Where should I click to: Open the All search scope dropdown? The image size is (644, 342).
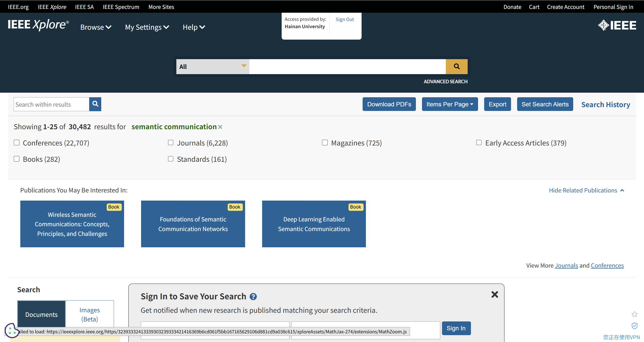pyautogui.click(x=213, y=67)
